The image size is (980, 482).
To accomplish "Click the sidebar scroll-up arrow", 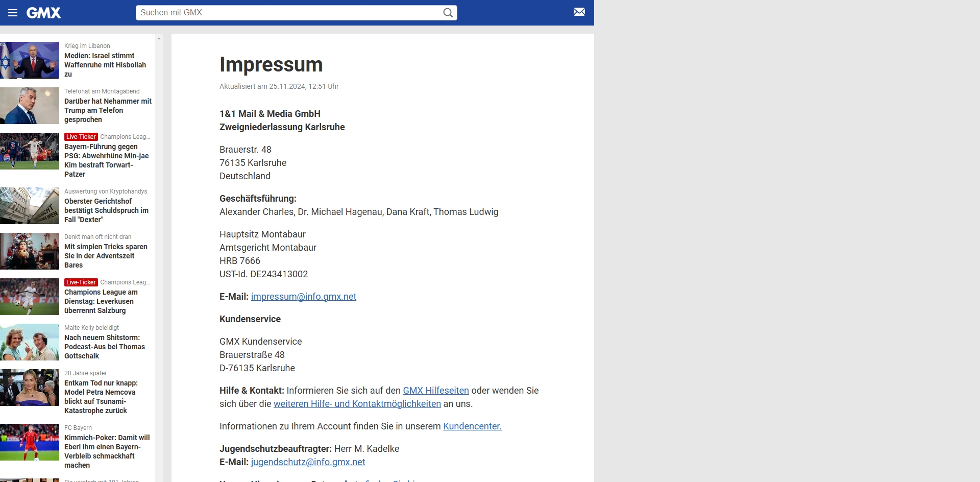I will (x=159, y=38).
